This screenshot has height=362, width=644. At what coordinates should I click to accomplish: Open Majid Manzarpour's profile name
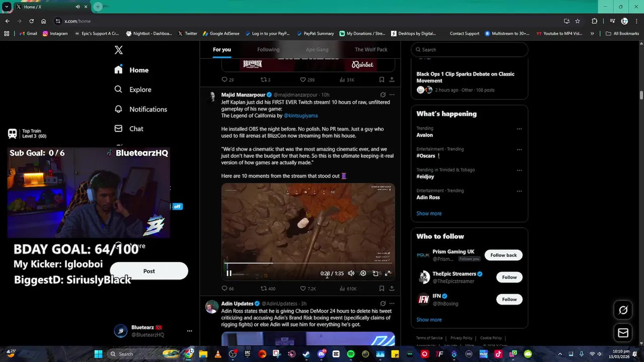pyautogui.click(x=243, y=95)
